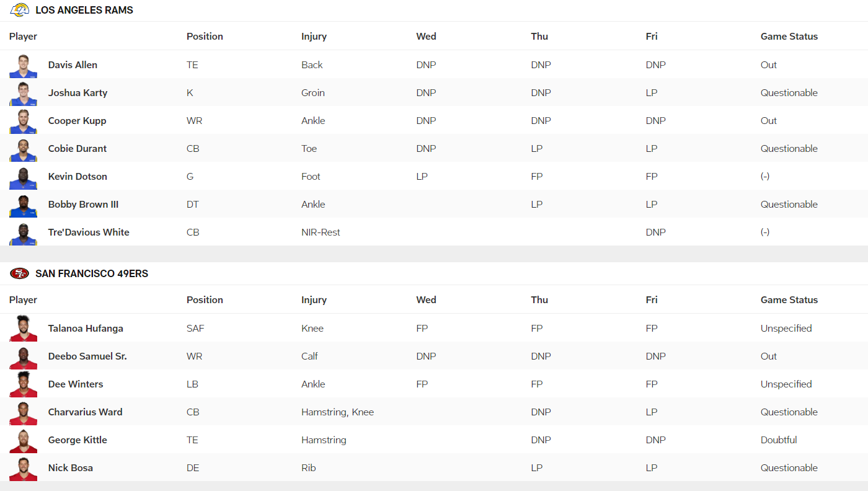868x491 pixels.
Task: Click Cooper Kupp's headshot photo
Action: (23, 121)
